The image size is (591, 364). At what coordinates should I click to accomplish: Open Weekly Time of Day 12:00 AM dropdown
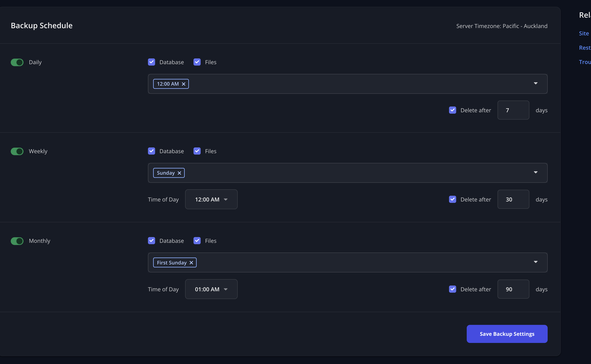(211, 199)
